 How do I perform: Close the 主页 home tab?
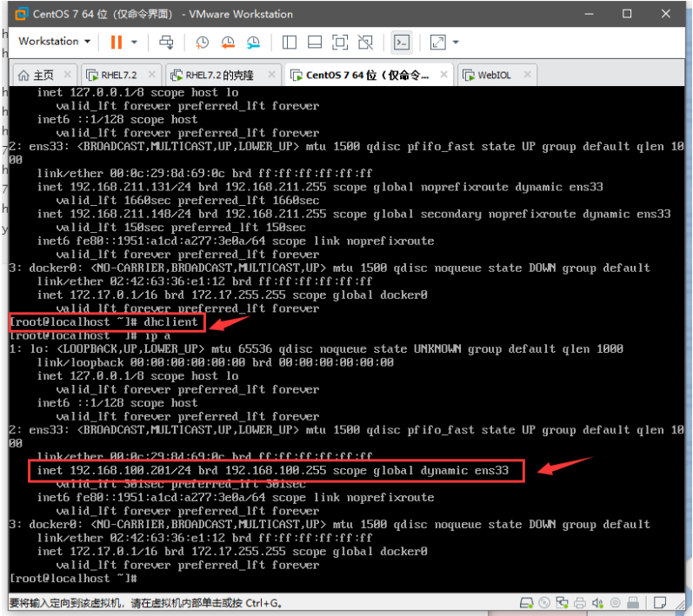click(67, 75)
